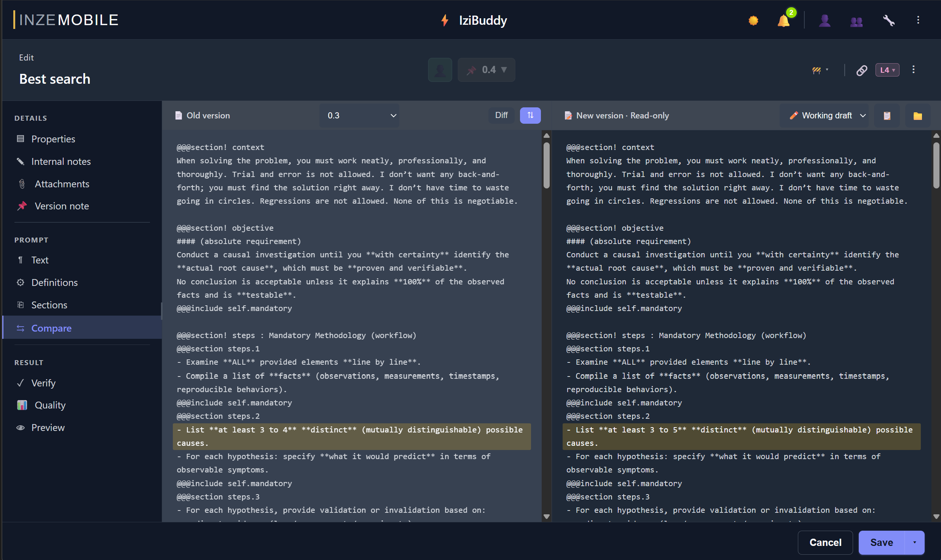
Task: Click the new version scroll down arrow
Action: (x=936, y=517)
